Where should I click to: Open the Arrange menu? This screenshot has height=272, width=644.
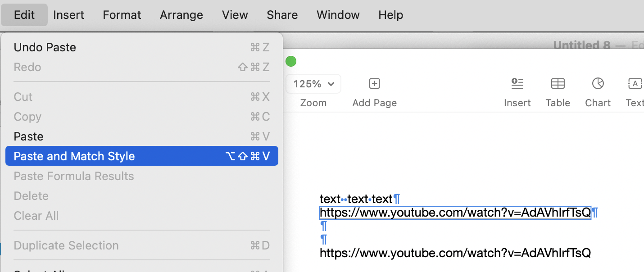181,14
